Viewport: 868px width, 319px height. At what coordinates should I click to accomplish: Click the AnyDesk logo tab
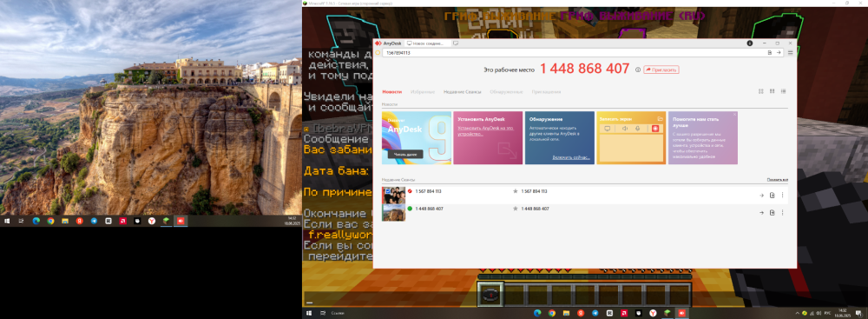pos(389,43)
